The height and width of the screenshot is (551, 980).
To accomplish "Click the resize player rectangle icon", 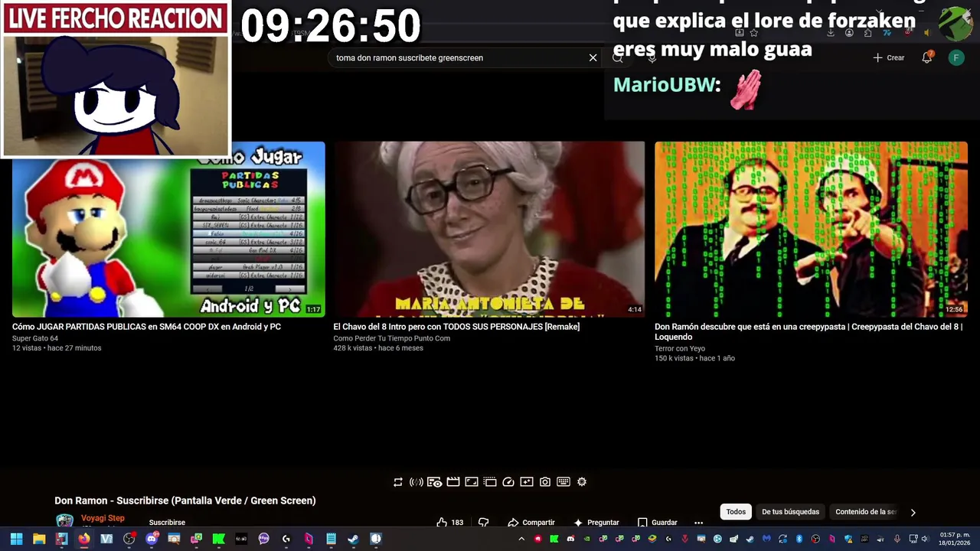I will point(472,482).
